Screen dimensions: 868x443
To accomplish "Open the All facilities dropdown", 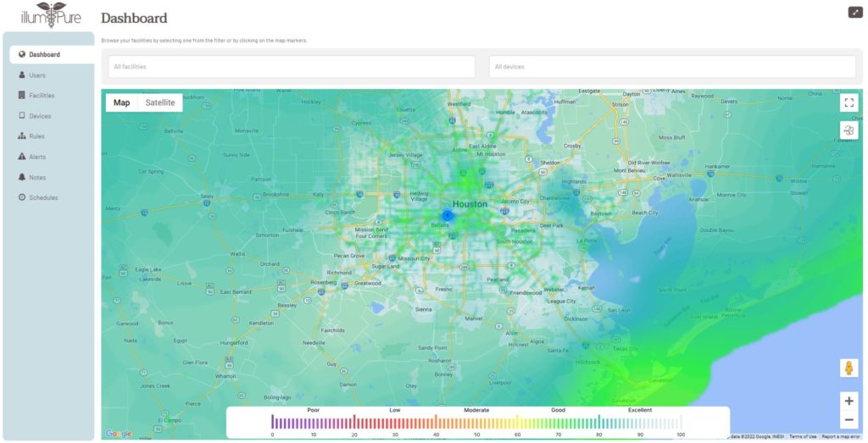I will (291, 67).
